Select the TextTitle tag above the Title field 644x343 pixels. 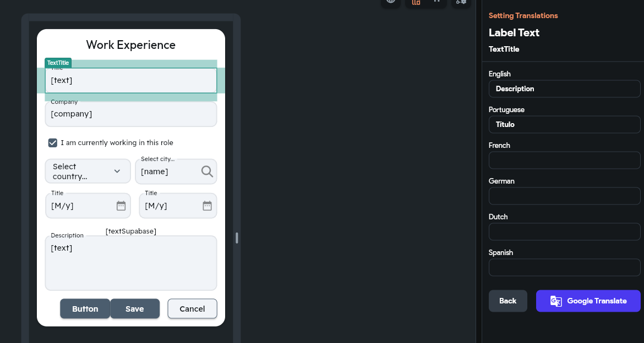pos(57,62)
